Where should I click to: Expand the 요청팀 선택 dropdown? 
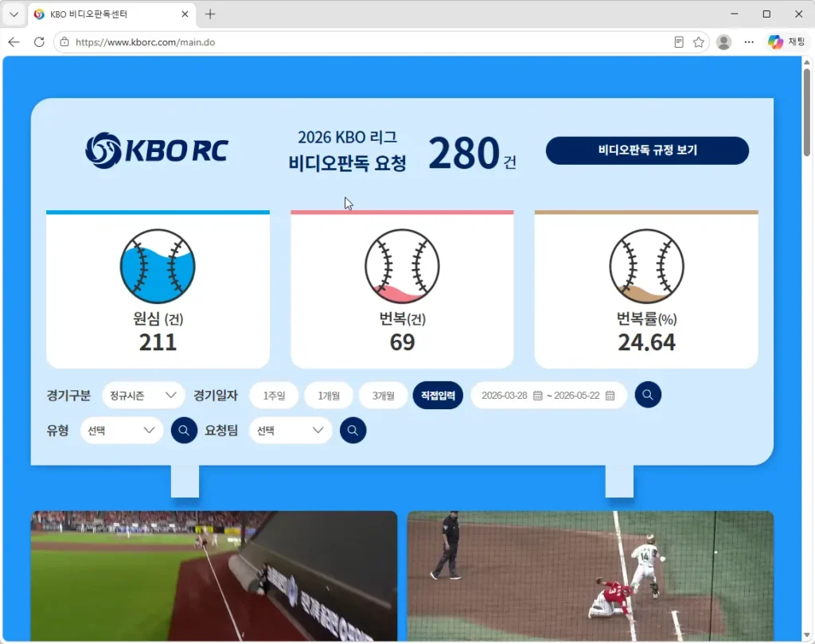pyautogui.click(x=291, y=431)
